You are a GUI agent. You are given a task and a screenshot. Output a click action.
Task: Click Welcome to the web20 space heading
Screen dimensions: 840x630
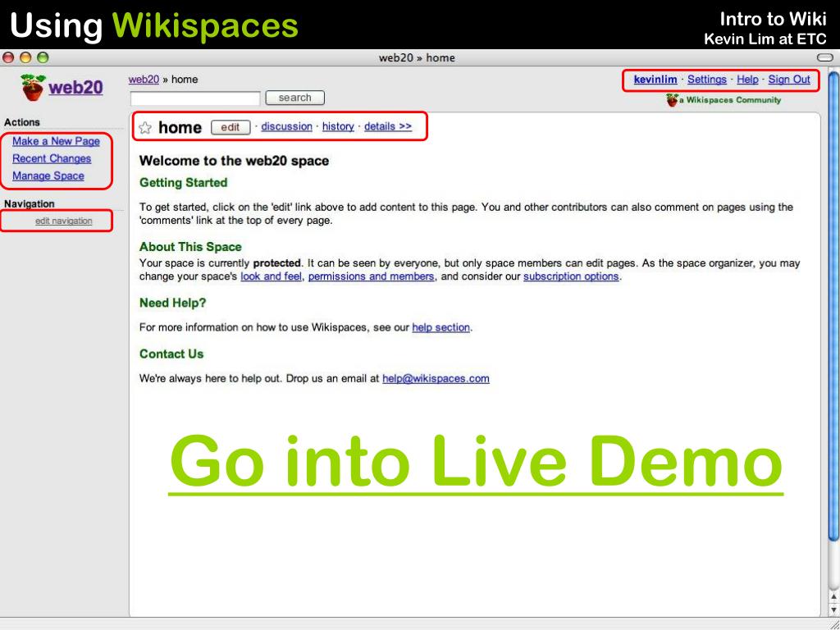coord(234,161)
